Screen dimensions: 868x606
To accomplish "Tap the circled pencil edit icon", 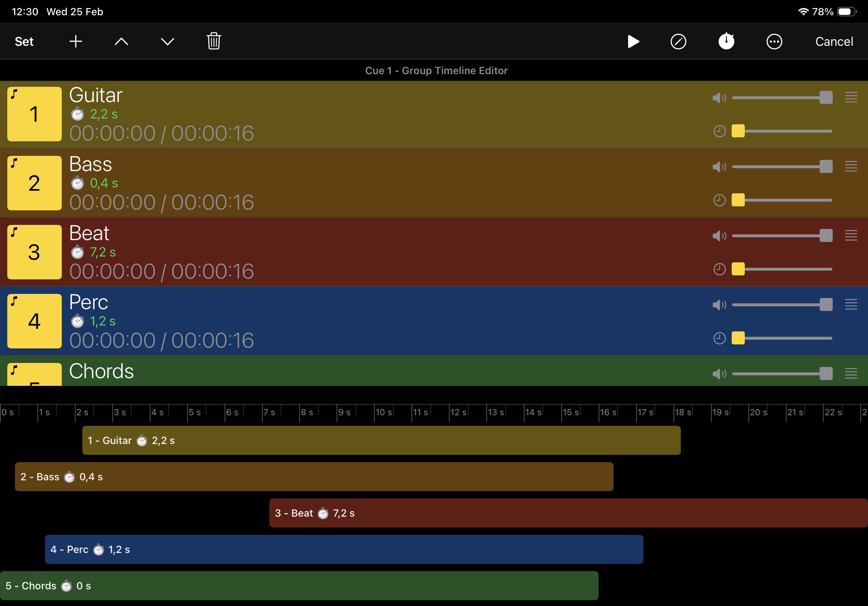I will pyautogui.click(x=678, y=41).
